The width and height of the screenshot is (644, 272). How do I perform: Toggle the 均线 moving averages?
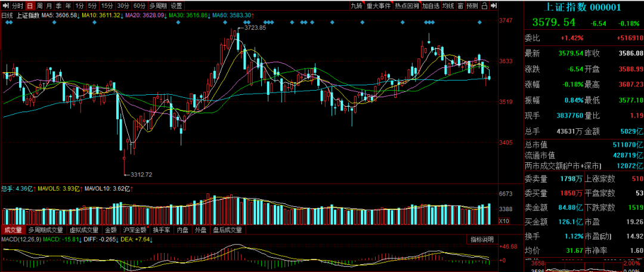pos(448,6)
